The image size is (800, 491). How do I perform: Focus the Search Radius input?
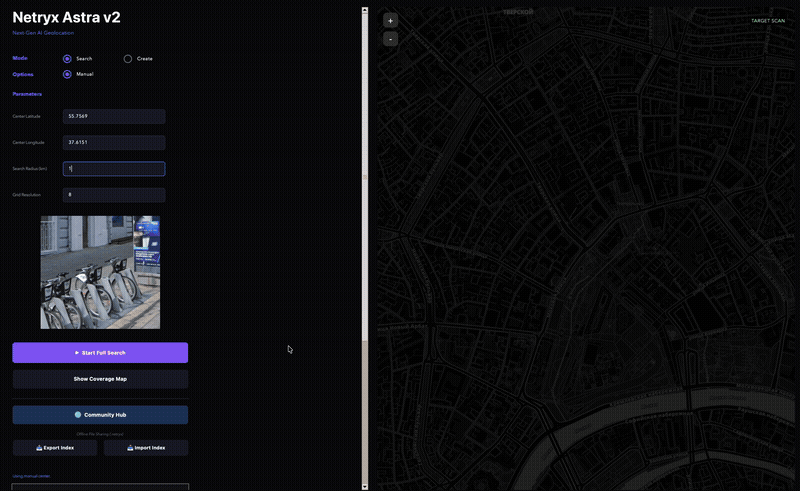114,168
